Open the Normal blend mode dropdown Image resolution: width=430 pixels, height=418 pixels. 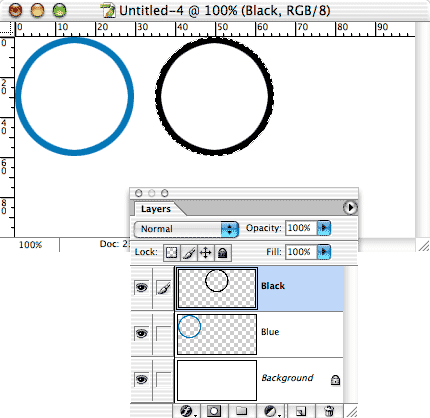186,229
